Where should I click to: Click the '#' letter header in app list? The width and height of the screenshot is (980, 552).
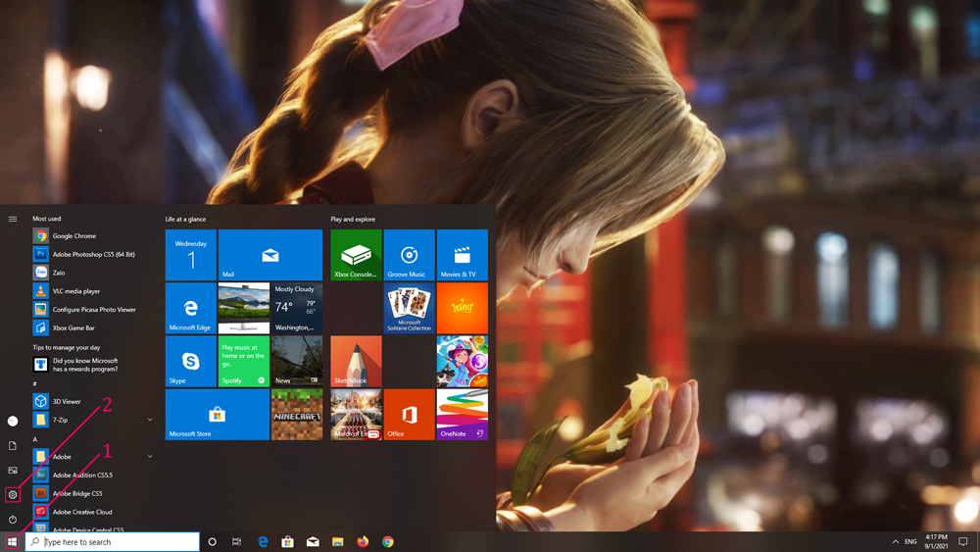[35, 383]
